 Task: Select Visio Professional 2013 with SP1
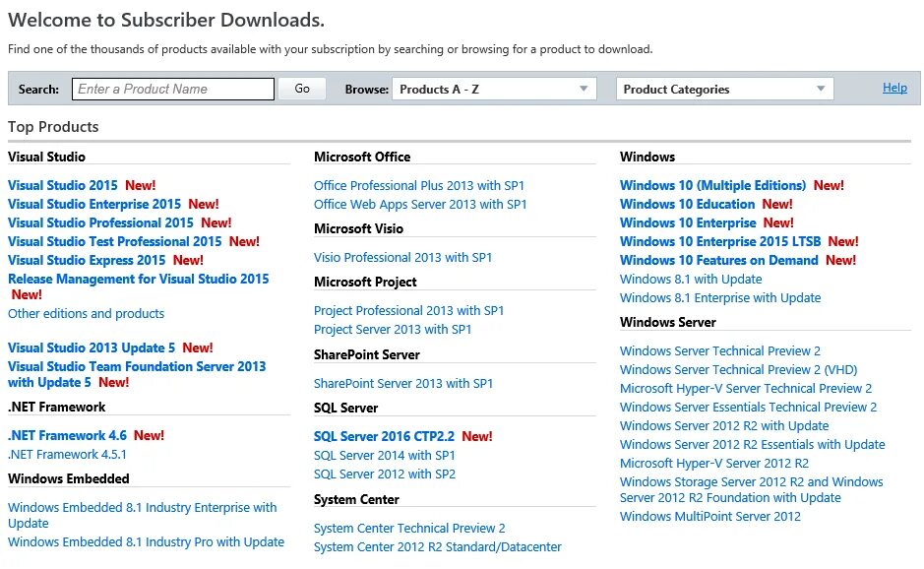[402, 258]
